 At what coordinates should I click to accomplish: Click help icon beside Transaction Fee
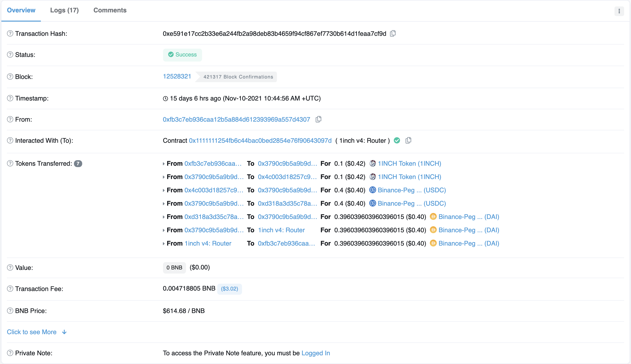coord(10,289)
